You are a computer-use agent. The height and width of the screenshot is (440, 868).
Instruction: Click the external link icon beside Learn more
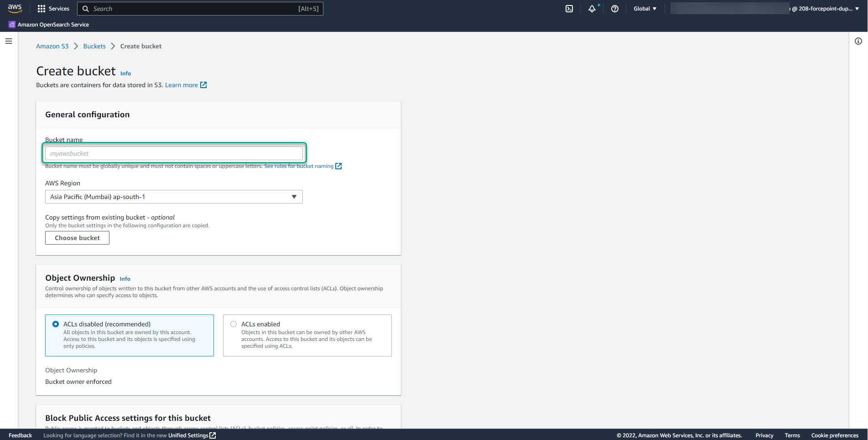pyautogui.click(x=203, y=85)
